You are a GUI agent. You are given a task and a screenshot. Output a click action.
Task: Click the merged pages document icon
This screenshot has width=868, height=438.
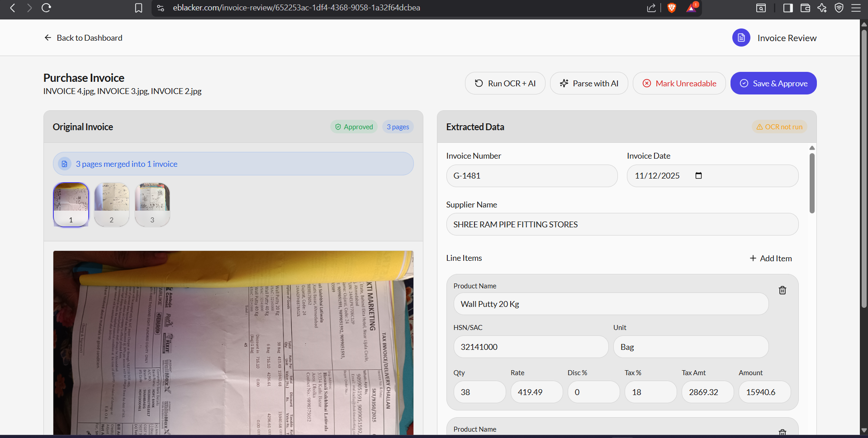[x=65, y=164]
